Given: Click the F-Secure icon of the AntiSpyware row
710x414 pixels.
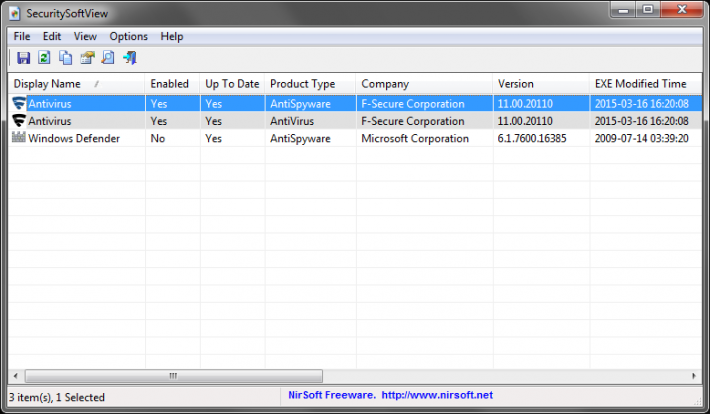Looking at the screenshot, I should coord(19,103).
